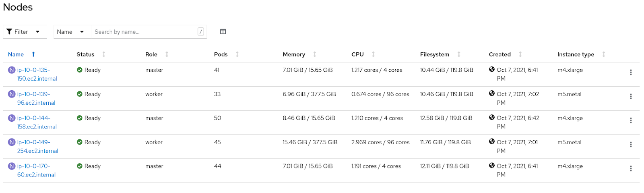The width and height of the screenshot is (644, 193).
Task: Toggle Name column ascending sort arrow
Action: point(33,54)
